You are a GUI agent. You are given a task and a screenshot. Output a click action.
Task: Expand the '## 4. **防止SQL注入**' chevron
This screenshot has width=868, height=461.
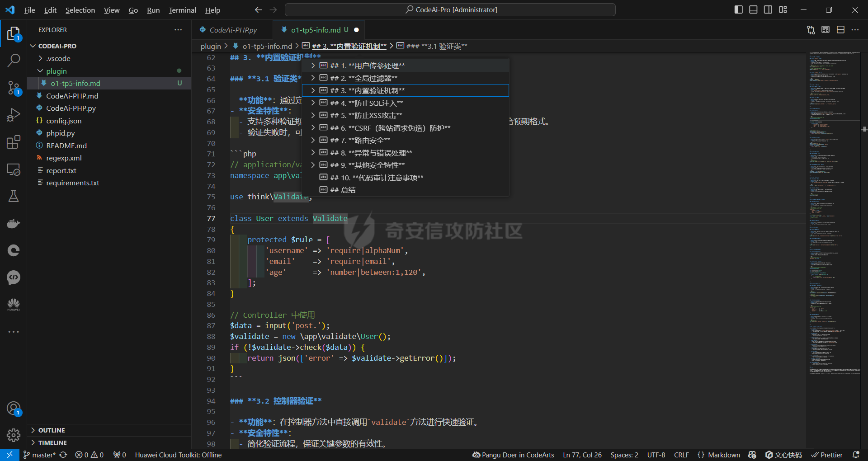pos(313,103)
